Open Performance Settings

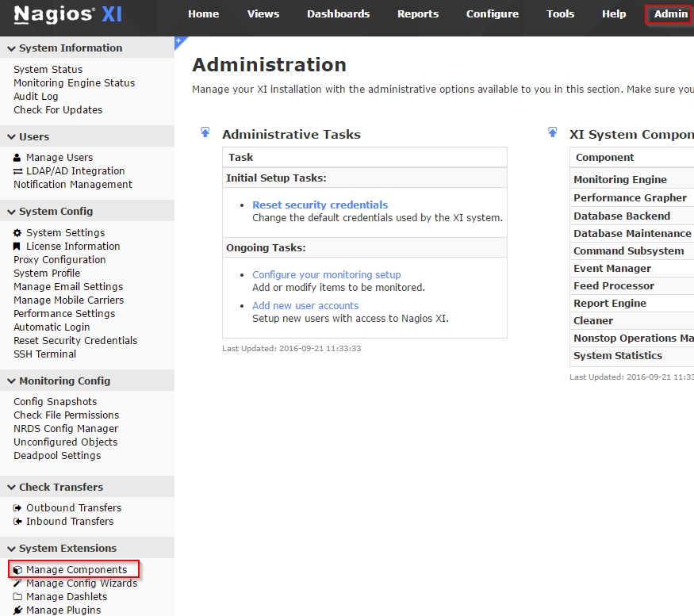(x=64, y=314)
